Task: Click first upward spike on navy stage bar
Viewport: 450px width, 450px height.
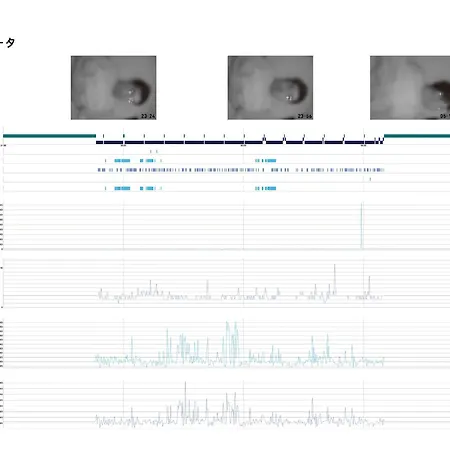Action: pos(264,138)
